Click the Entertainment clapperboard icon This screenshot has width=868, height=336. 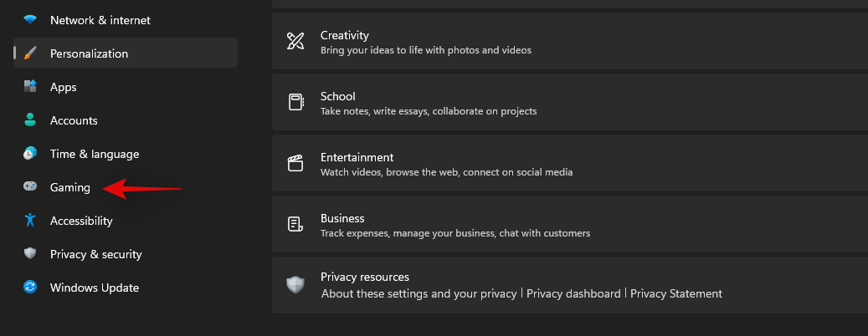[x=295, y=164]
